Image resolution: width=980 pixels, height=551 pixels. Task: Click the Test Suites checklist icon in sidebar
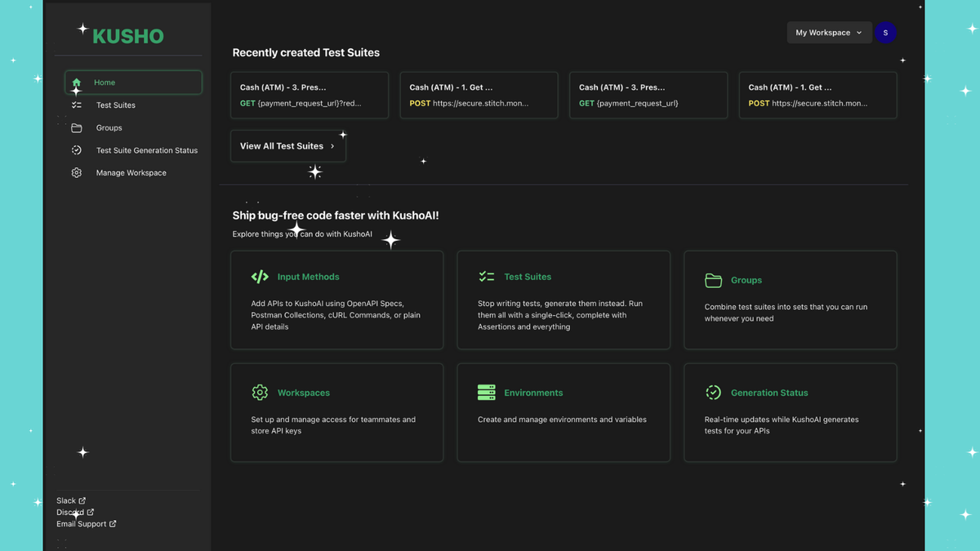pyautogui.click(x=77, y=105)
